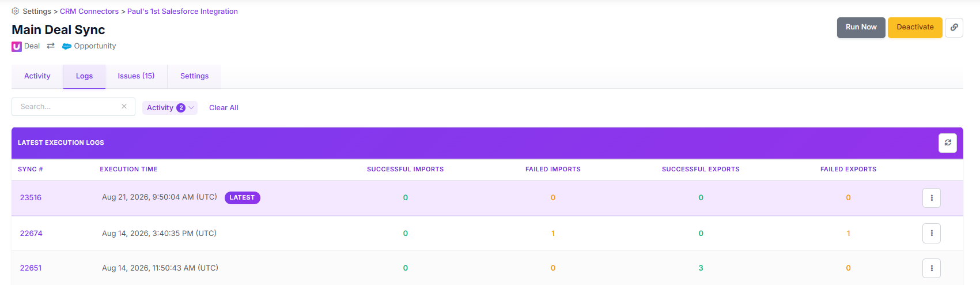This screenshot has width=980, height=285.
Task: Click the Latest Execution Logs heading
Action: click(x=61, y=142)
